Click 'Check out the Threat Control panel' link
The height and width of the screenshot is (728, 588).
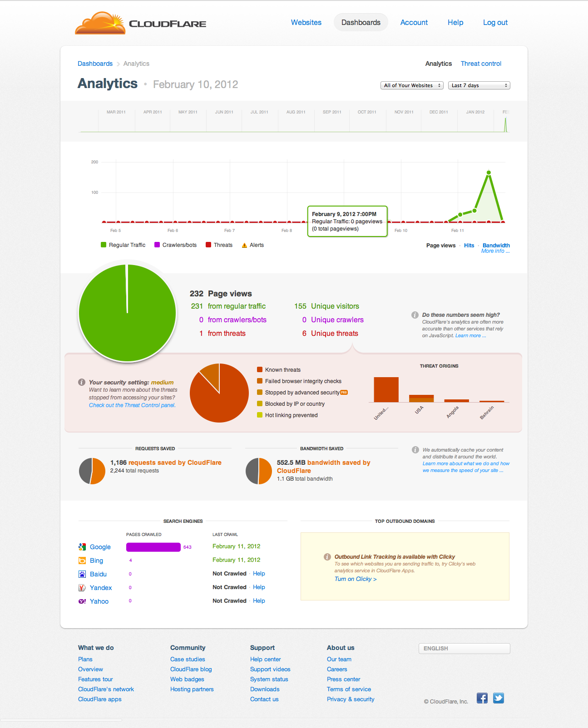[132, 405]
